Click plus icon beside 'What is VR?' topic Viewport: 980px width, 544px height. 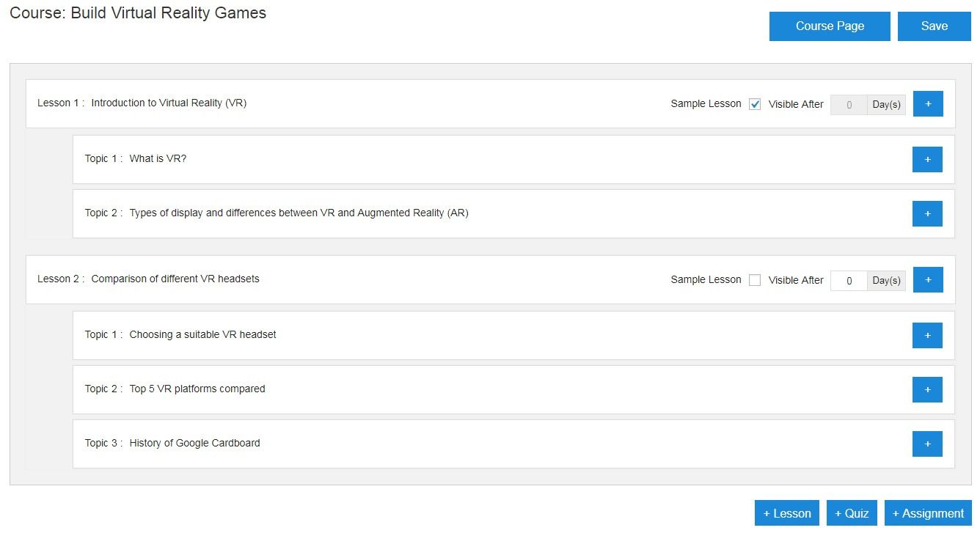click(x=927, y=159)
